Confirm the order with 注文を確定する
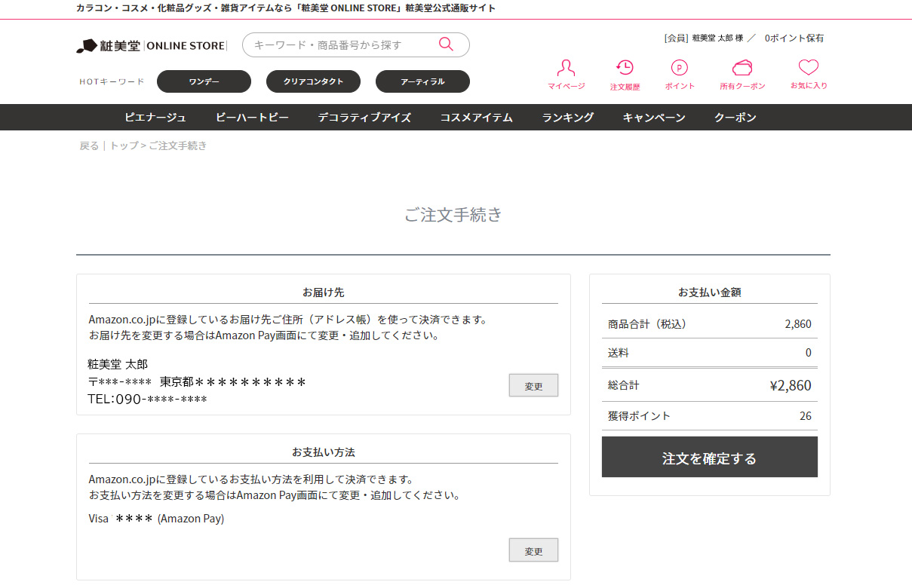The height and width of the screenshot is (588, 912). [709, 458]
